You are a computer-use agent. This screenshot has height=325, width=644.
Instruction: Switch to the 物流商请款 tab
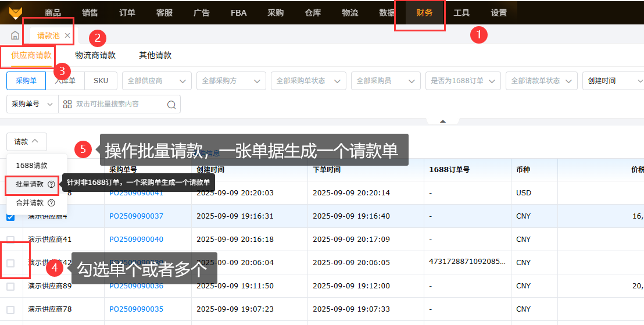(x=95, y=55)
